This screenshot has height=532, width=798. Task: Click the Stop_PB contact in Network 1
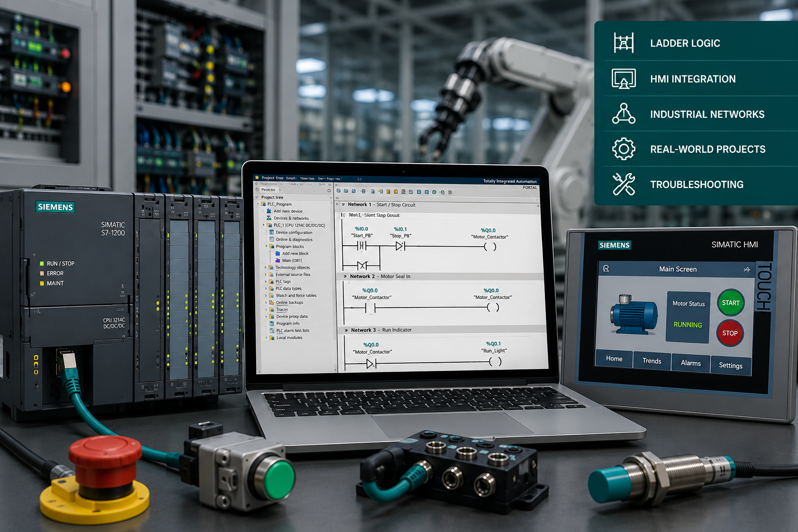pos(401,246)
